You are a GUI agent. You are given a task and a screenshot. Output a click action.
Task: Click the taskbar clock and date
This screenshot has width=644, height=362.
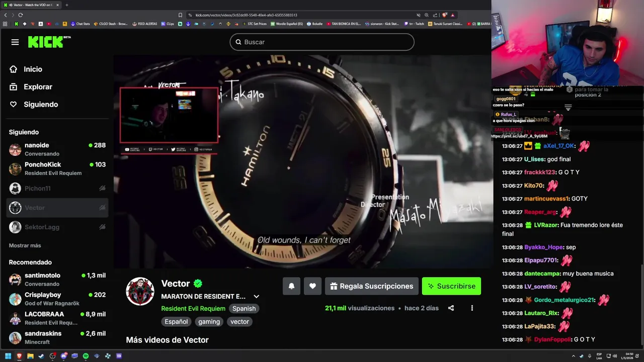pos(627,356)
